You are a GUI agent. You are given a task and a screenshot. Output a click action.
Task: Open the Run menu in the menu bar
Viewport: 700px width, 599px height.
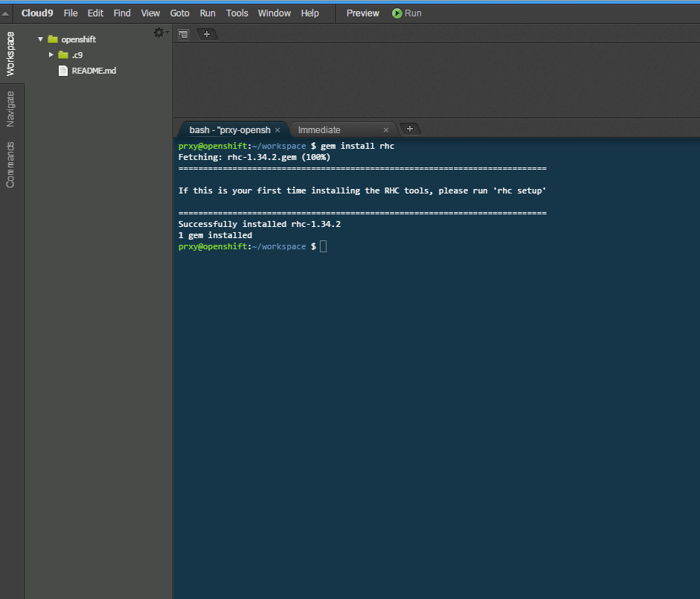pyautogui.click(x=208, y=13)
